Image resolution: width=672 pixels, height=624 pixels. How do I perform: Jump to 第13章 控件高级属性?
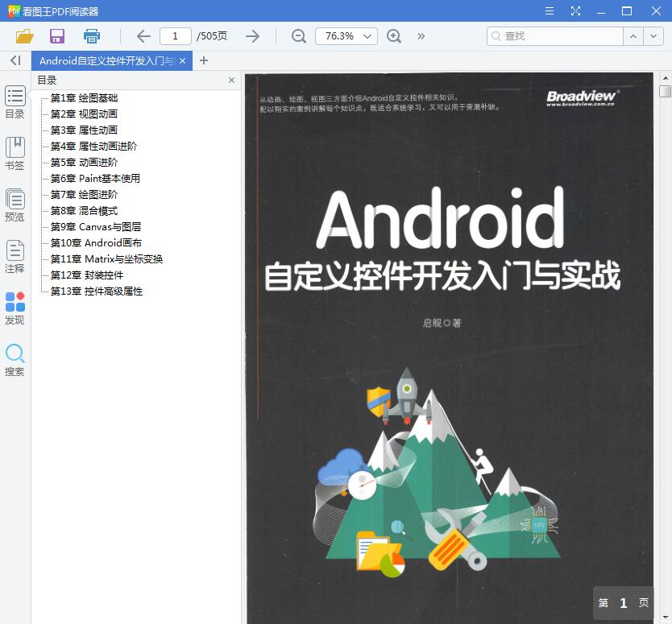(97, 291)
